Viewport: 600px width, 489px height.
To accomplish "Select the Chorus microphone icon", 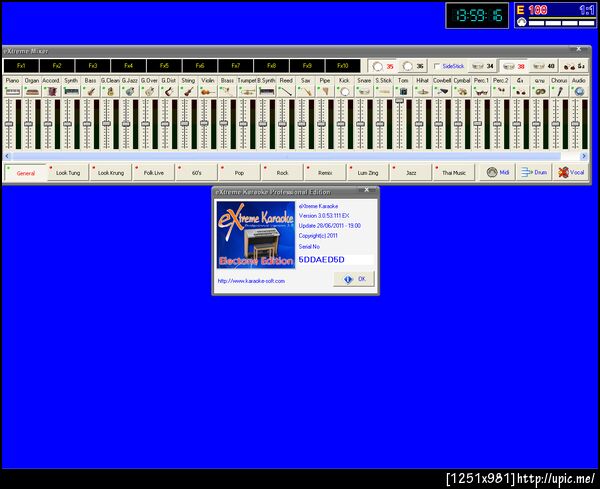I will [x=559, y=91].
